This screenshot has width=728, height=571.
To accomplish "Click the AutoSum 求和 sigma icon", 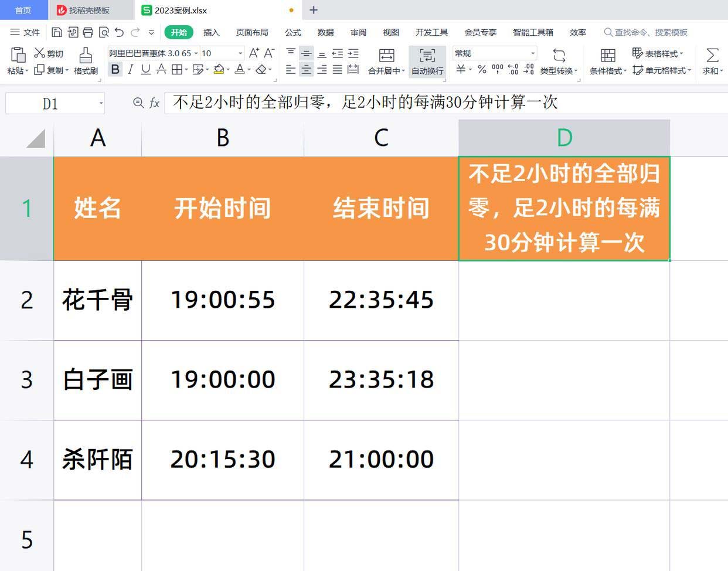I will (712, 55).
